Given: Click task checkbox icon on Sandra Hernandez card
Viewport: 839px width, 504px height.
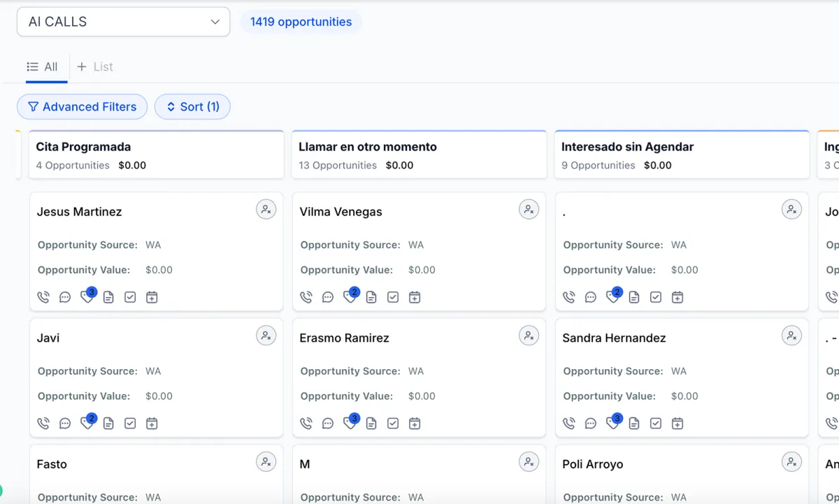Looking at the screenshot, I should tap(656, 423).
